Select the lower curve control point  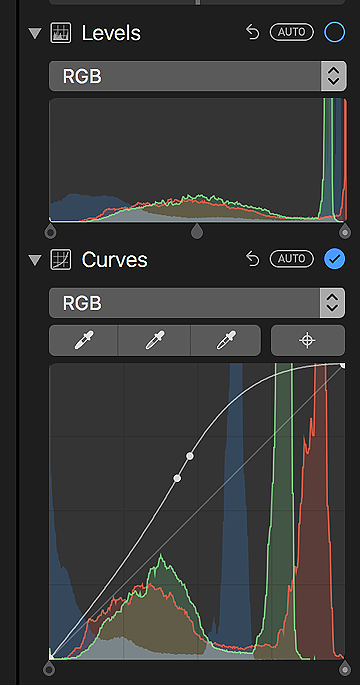point(177,478)
